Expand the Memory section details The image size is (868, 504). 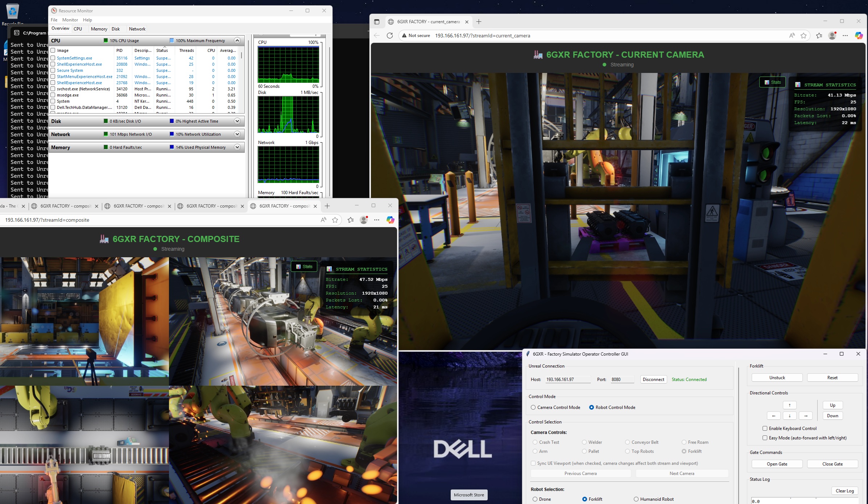pyautogui.click(x=237, y=147)
